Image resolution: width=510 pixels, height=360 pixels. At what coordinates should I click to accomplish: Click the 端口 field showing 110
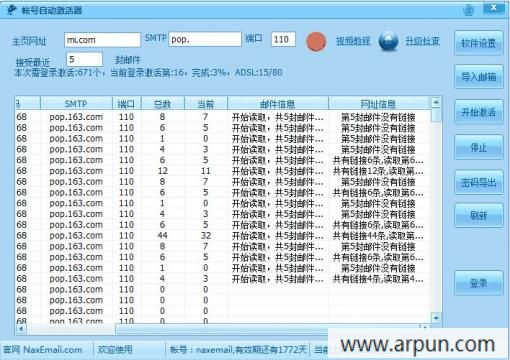pyautogui.click(x=283, y=39)
